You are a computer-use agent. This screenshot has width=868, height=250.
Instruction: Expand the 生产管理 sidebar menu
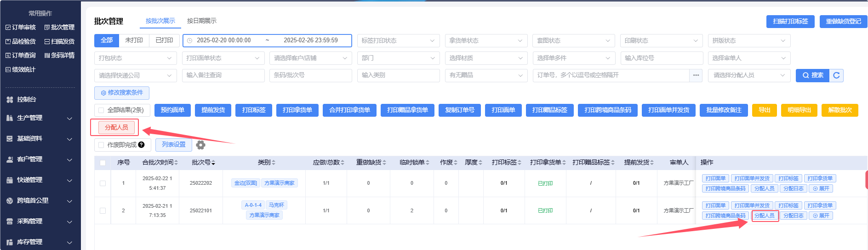pos(39,118)
